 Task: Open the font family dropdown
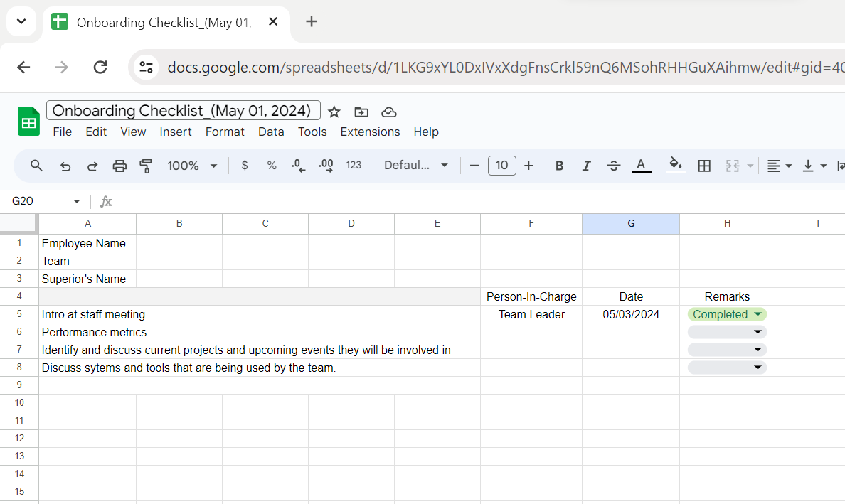click(416, 166)
